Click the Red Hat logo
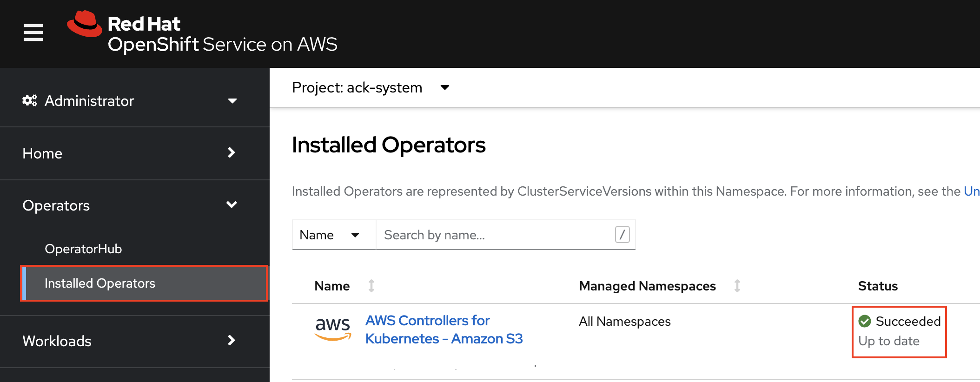This screenshot has width=980, height=382. [85, 24]
